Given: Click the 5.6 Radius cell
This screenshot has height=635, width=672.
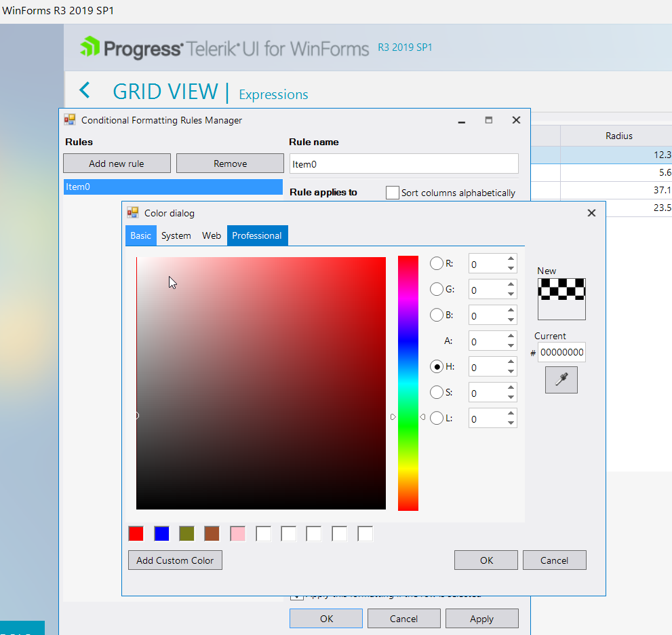Looking at the screenshot, I should click(x=616, y=172).
